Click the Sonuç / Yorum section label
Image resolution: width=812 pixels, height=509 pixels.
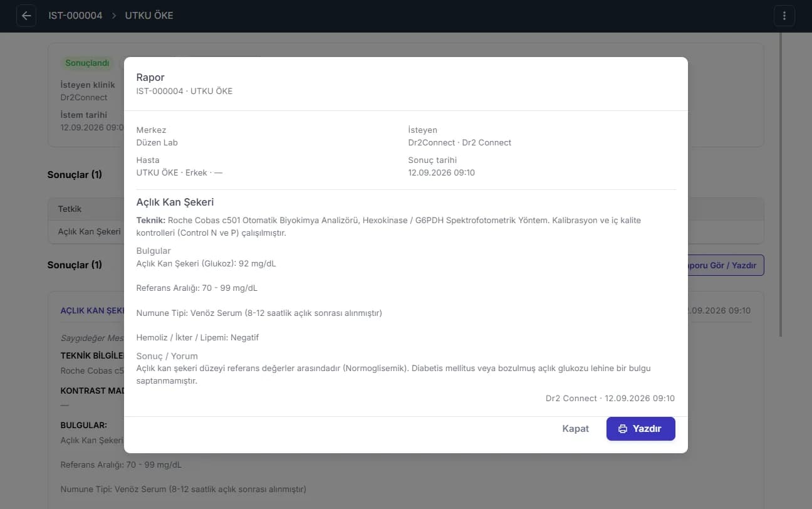(167, 356)
